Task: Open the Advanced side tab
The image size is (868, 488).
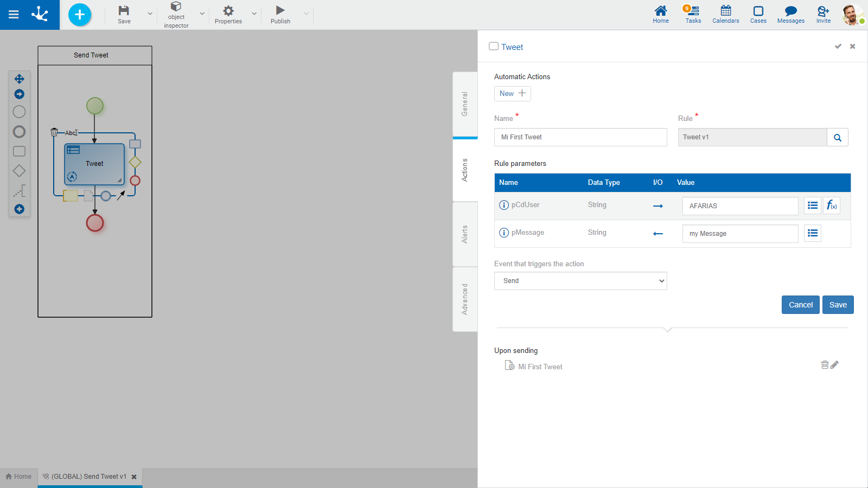Action: coord(465,299)
